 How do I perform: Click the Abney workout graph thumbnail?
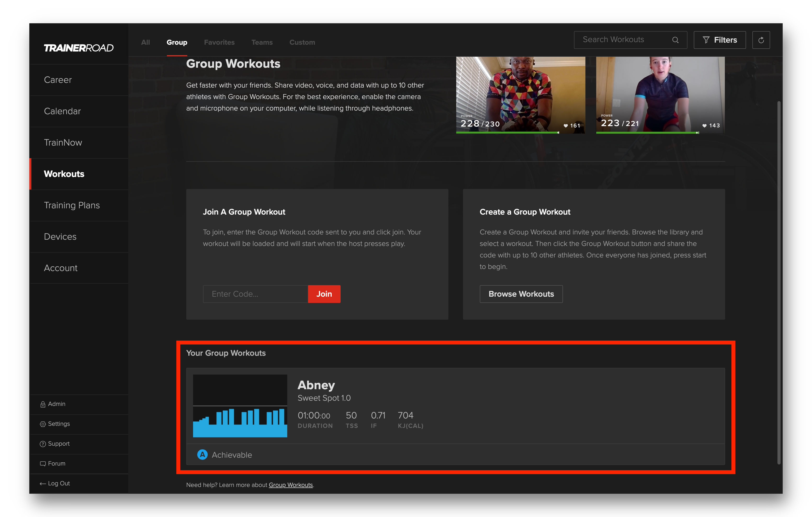tap(240, 406)
